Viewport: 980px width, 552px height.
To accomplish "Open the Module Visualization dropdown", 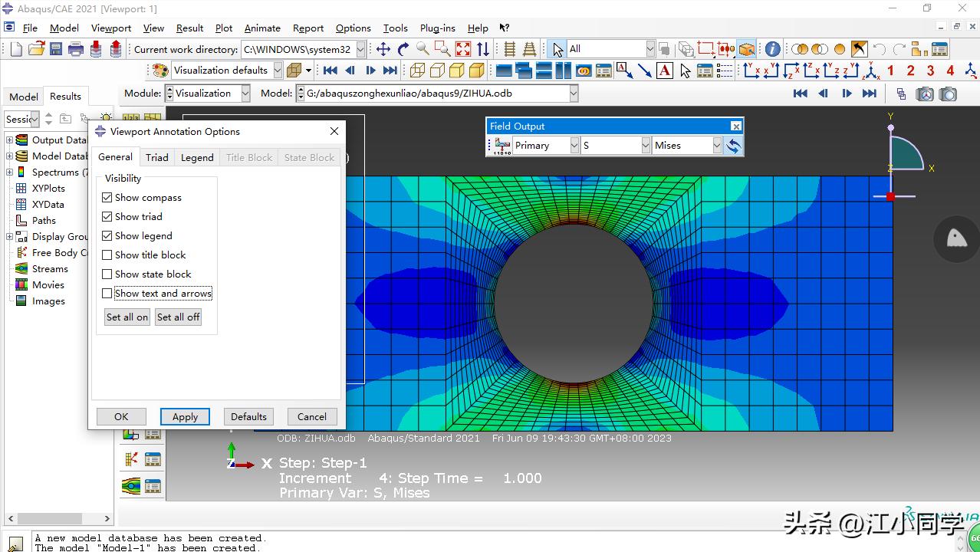I will [245, 94].
